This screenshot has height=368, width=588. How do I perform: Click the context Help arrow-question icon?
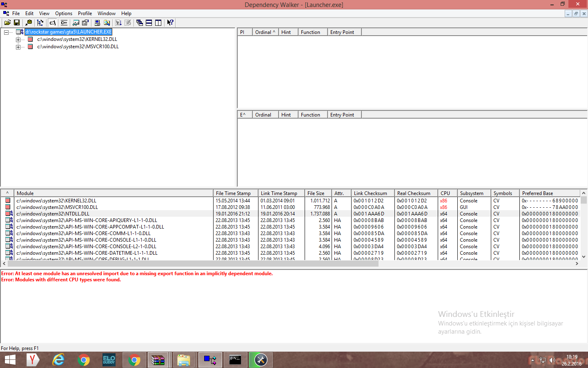click(x=170, y=23)
